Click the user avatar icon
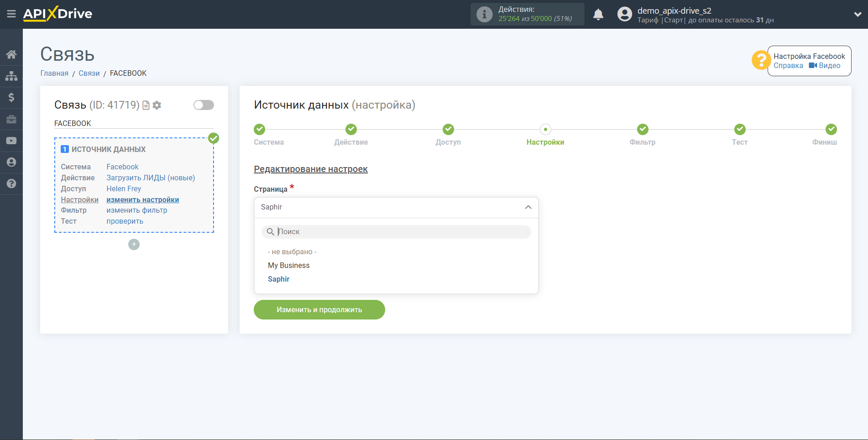Viewport: 868px width, 440px height. click(624, 14)
